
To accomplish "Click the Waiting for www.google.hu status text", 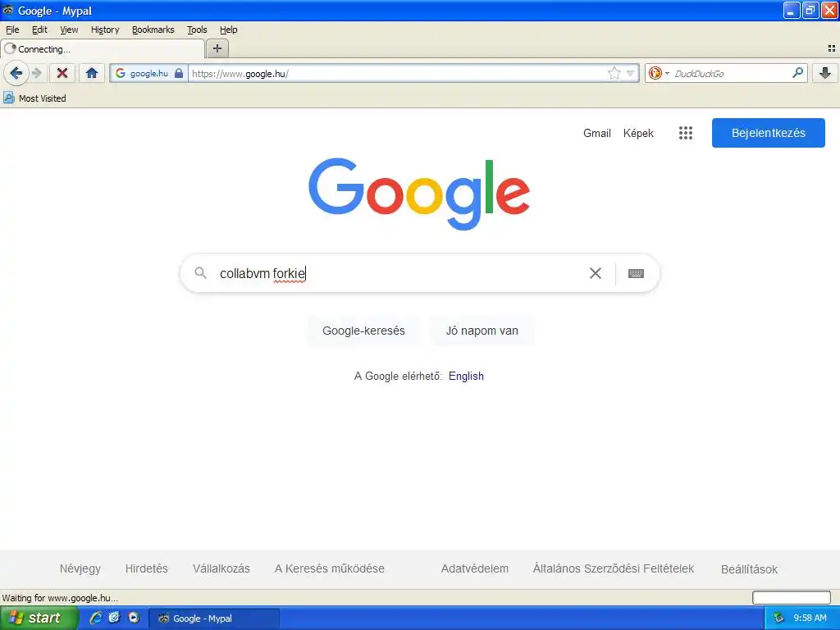I will [x=60, y=597].
